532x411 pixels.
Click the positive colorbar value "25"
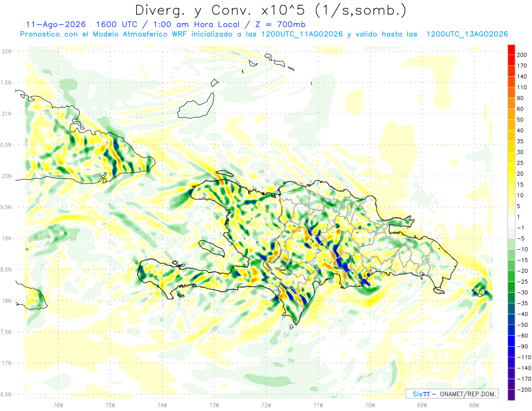click(x=520, y=163)
